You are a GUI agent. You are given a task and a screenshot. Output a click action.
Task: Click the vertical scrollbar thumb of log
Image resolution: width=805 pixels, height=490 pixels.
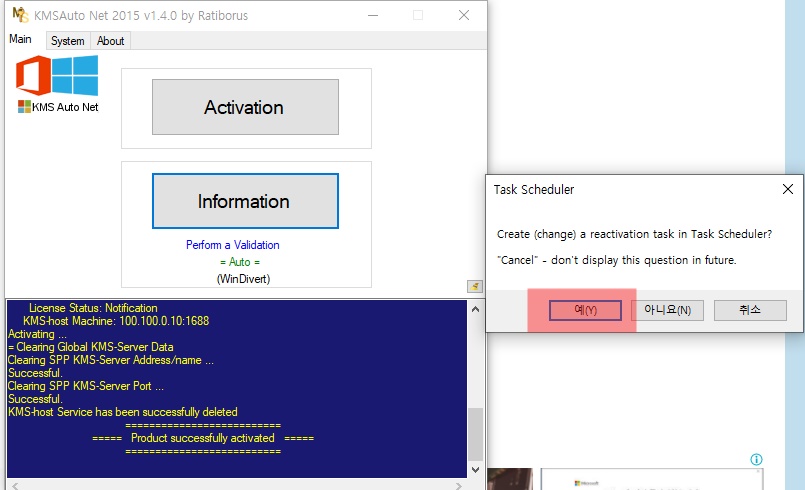[x=475, y=435]
